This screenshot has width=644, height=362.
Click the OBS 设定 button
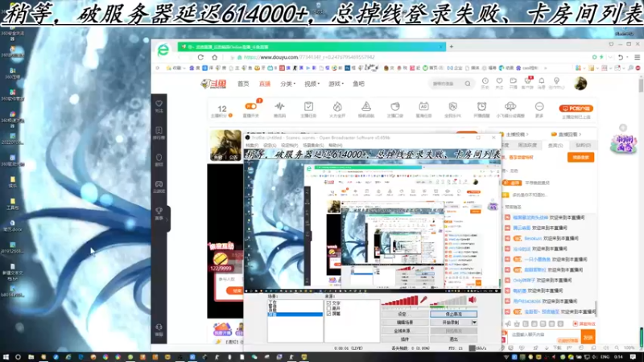(x=405, y=314)
